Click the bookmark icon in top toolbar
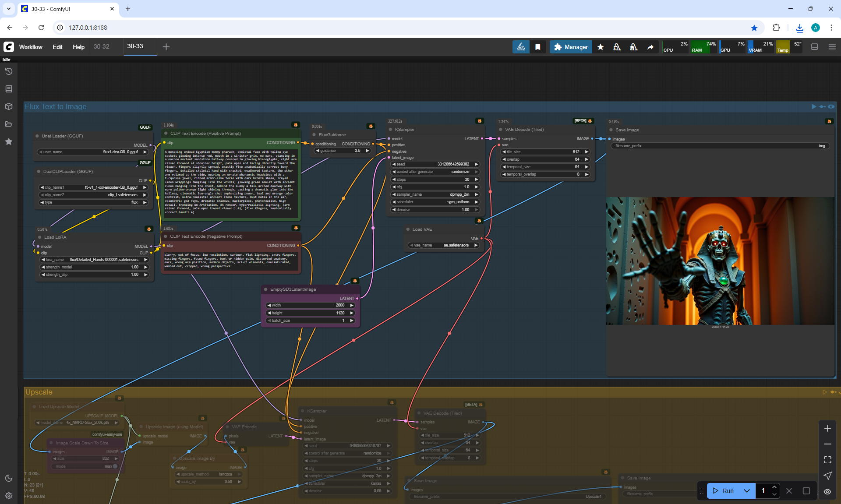The image size is (841, 504). 538,47
